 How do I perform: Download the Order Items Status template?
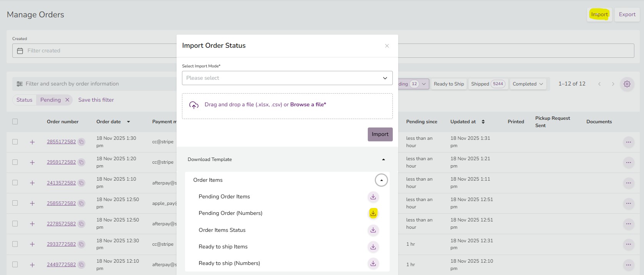[x=373, y=230]
